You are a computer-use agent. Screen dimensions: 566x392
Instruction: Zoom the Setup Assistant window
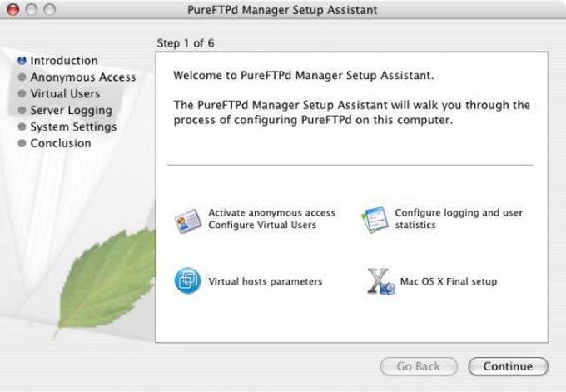click(x=49, y=9)
